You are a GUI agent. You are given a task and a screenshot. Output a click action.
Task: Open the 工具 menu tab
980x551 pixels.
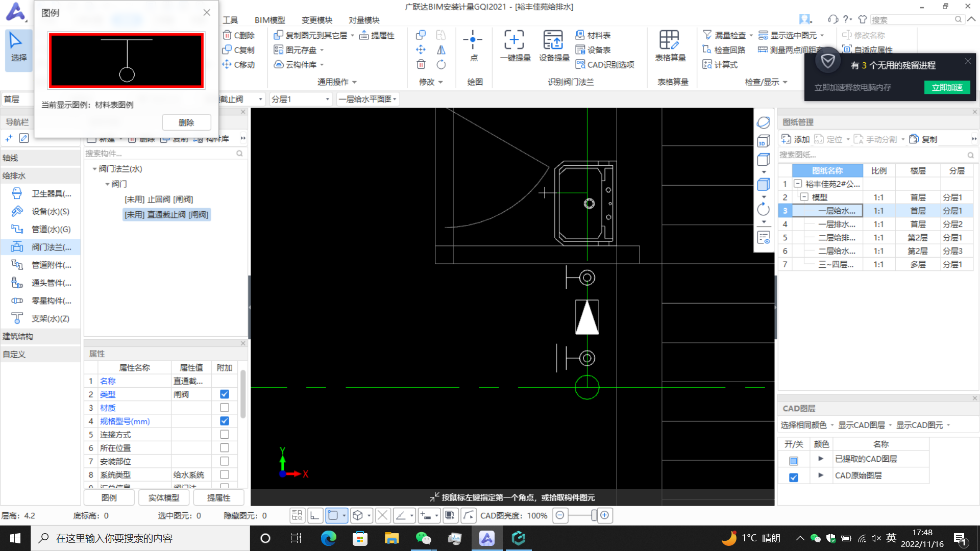[x=230, y=20]
